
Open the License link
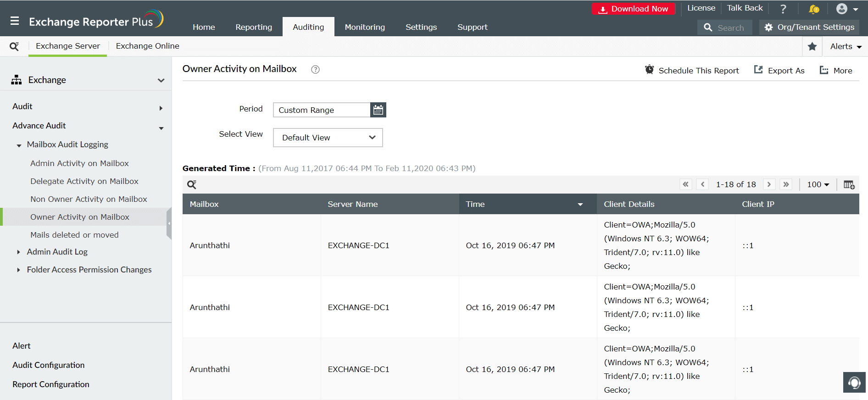tap(701, 8)
